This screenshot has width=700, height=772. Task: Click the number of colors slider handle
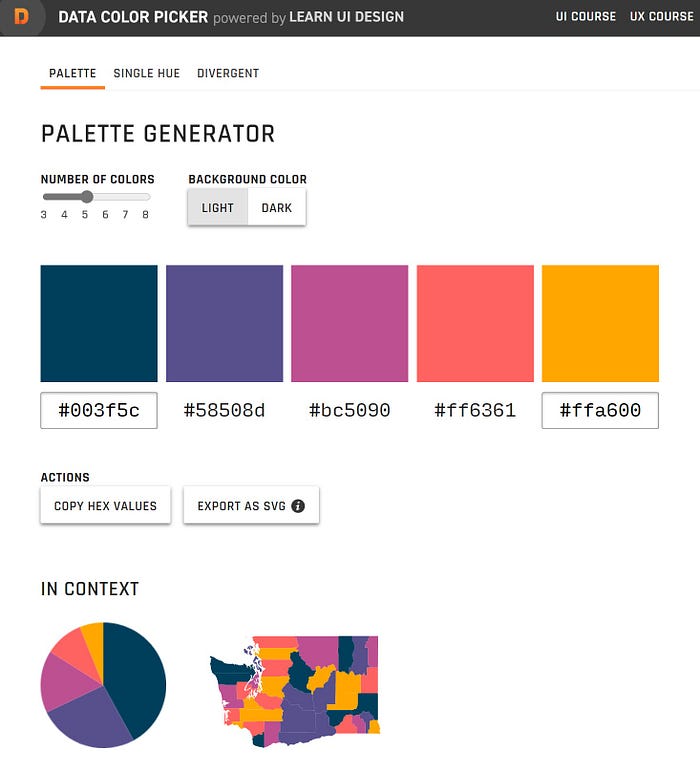pyautogui.click(x=87, y=197)
